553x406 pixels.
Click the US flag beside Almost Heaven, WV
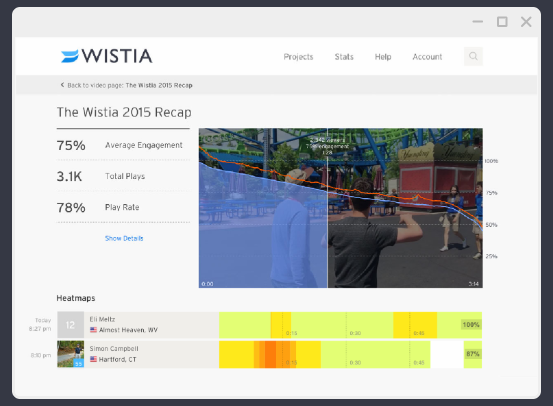(x=93, y=330)
